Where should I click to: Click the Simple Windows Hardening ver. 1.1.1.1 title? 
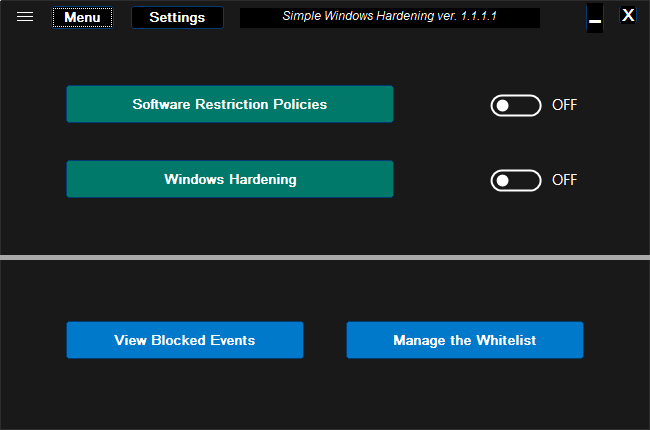[390, 17]
